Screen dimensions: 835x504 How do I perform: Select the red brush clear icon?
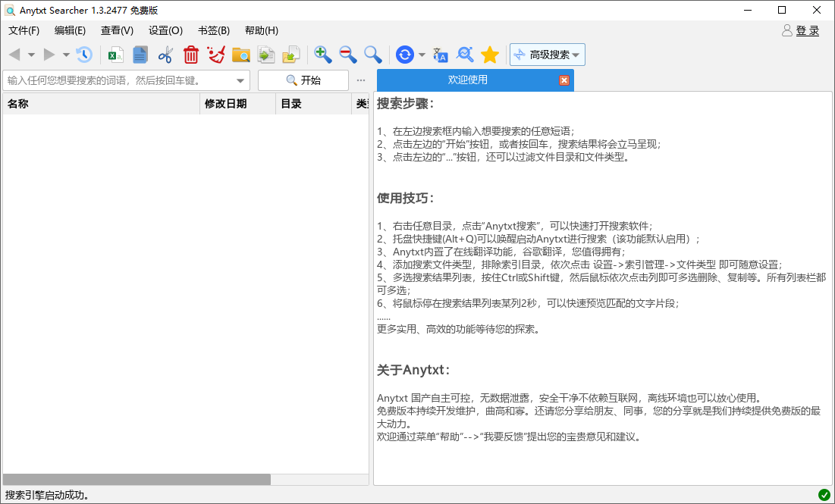coord(217,55)
